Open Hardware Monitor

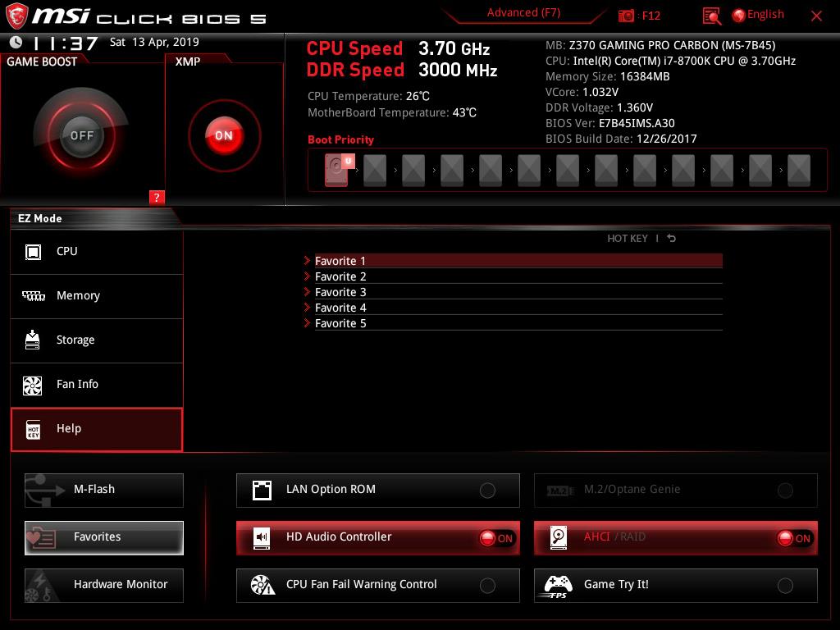[x=104, y=585]
